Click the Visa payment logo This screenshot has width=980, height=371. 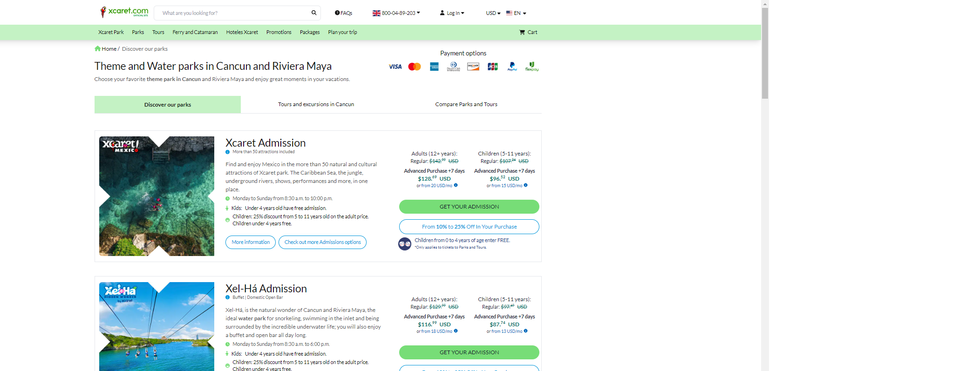click(x=395, y=67)
